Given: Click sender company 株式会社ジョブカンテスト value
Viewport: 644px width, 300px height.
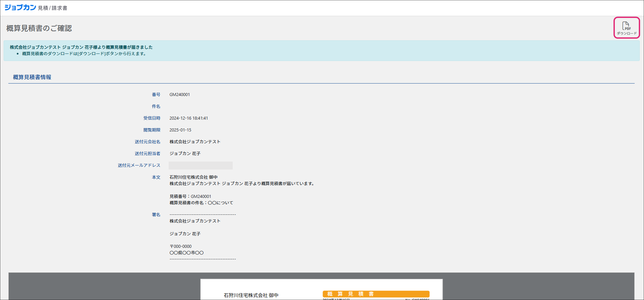Looking at the screenshot, I should [195, 142].
